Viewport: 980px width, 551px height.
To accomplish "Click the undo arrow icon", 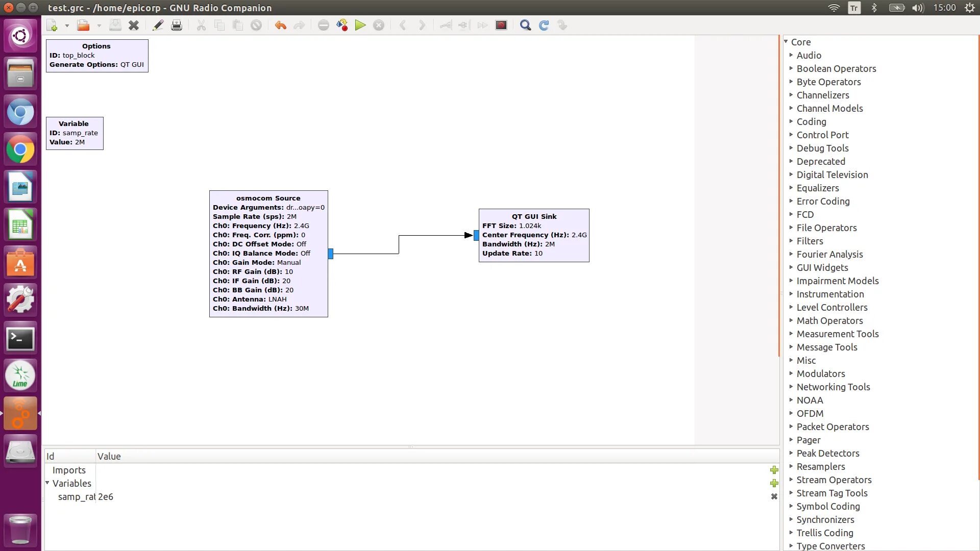I will click(280, 26).
